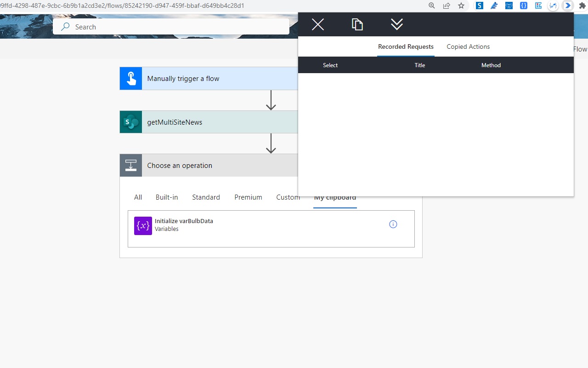Click the page URL in address bar
Image resolution: width=588 pixels, height=368 pixels.
click(122, 6)
